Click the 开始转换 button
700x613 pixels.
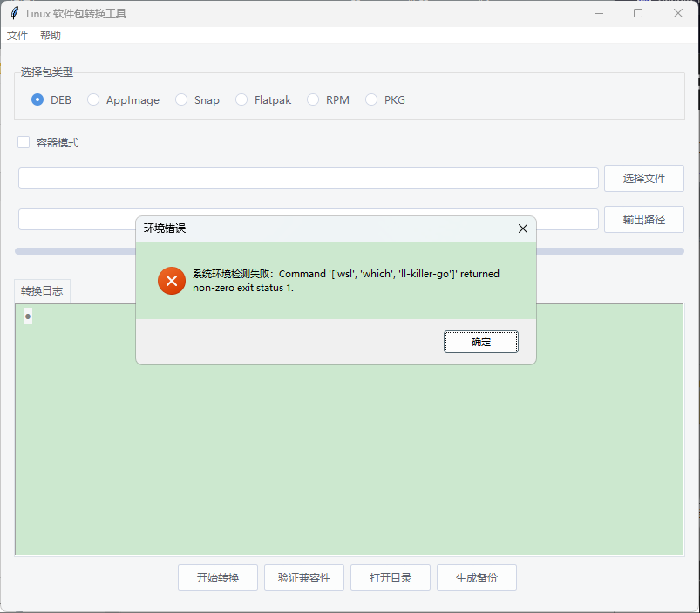pos(218,578)
